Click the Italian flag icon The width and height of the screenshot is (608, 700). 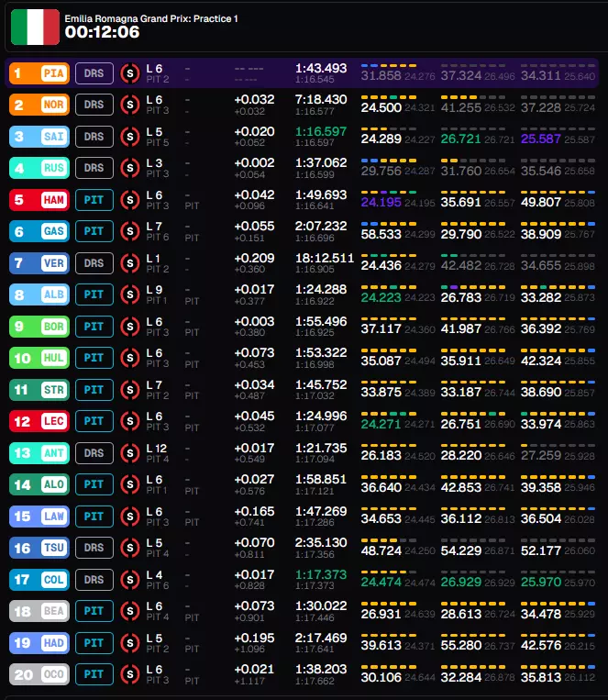[x=35, y=28]
